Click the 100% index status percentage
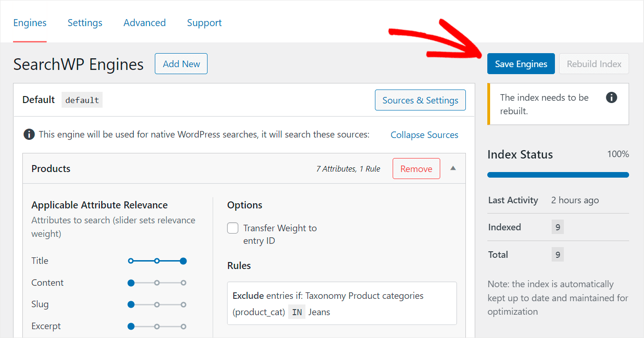 click(x=618, y=154)
